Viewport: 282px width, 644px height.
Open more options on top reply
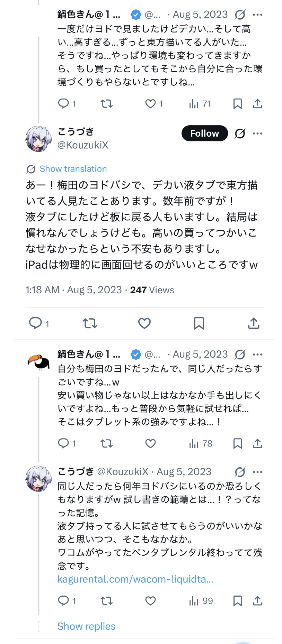click(x=257, y=15)
